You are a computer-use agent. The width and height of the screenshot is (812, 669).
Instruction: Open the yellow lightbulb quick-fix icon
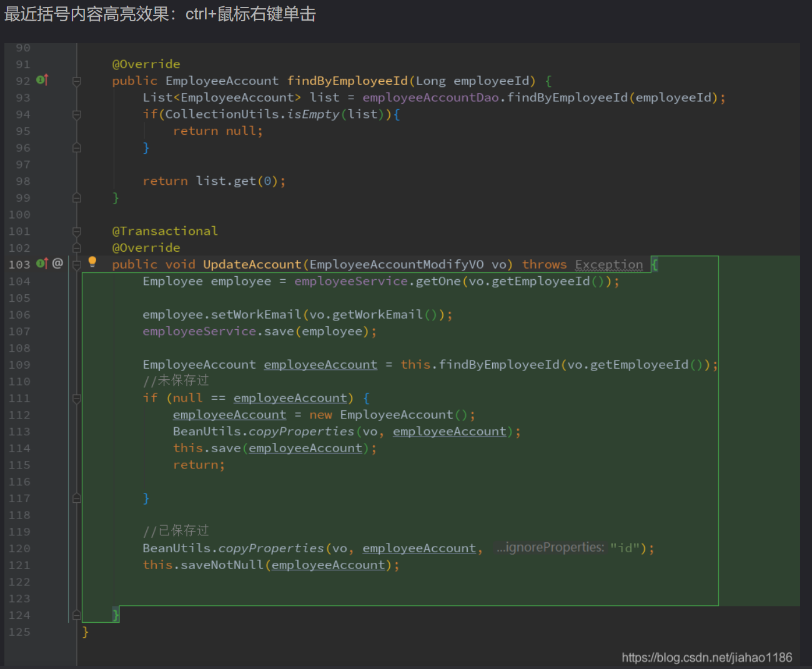coord(92,262)
